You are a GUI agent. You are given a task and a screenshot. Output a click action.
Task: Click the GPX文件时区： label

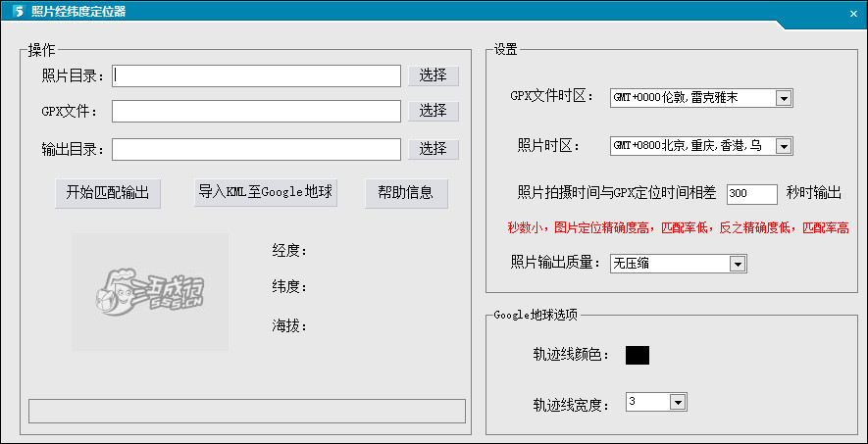552,96
